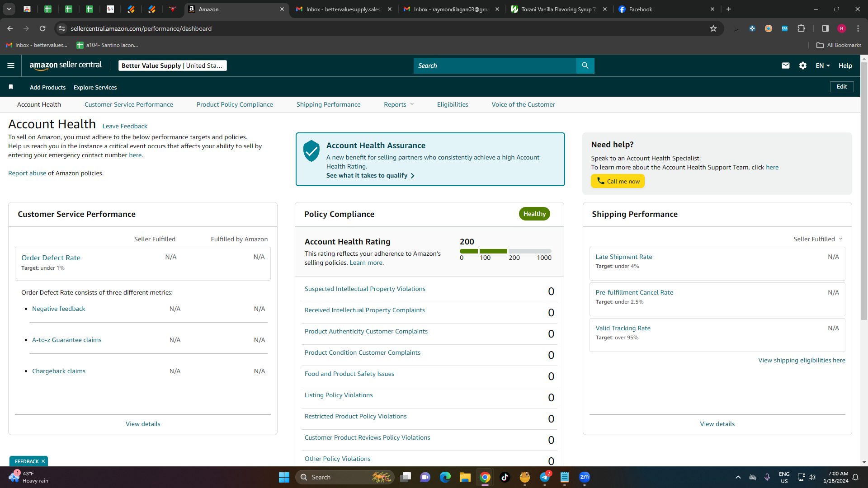Open the Seller Central hamburger menu

(11, 66)
